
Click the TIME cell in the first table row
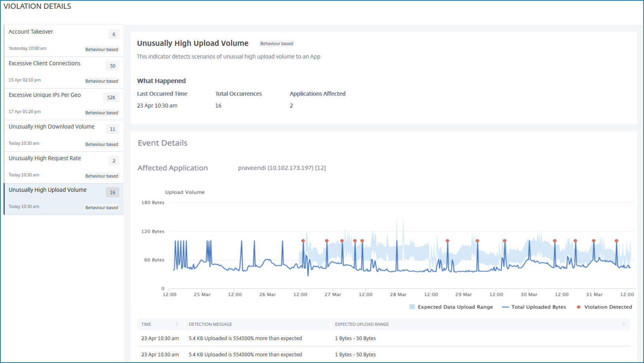click(x=160, y=338)
